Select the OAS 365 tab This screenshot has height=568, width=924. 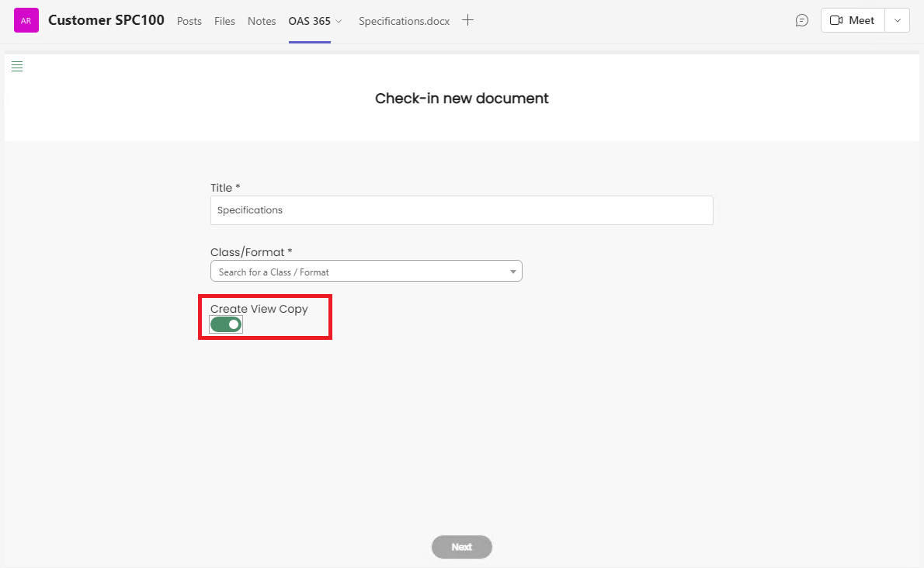point(309,22)
